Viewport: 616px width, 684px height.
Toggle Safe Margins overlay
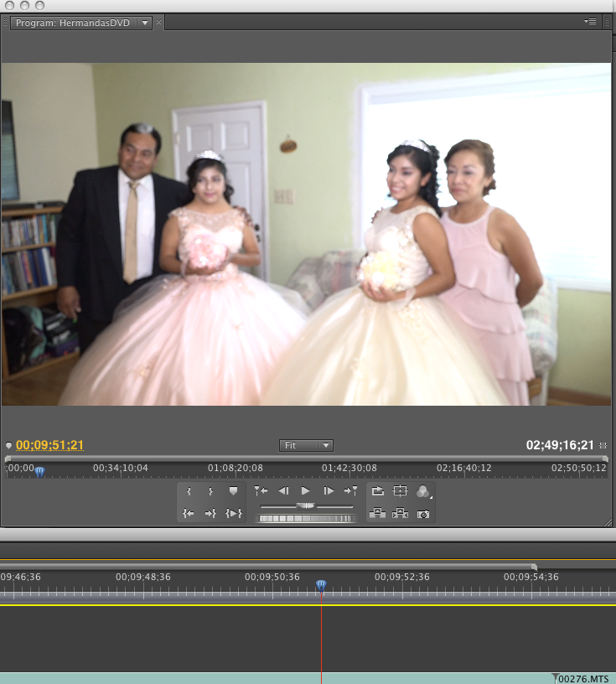coord(401,491)
